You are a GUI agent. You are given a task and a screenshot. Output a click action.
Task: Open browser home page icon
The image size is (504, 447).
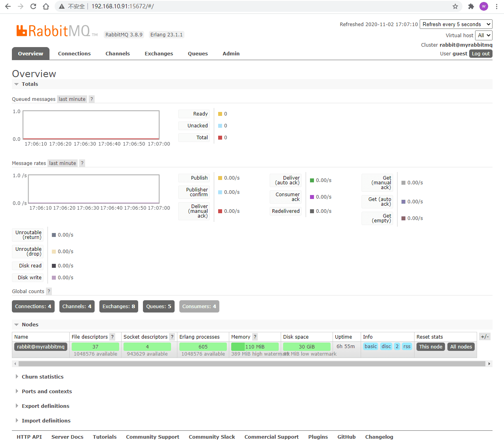click(46, 6)
